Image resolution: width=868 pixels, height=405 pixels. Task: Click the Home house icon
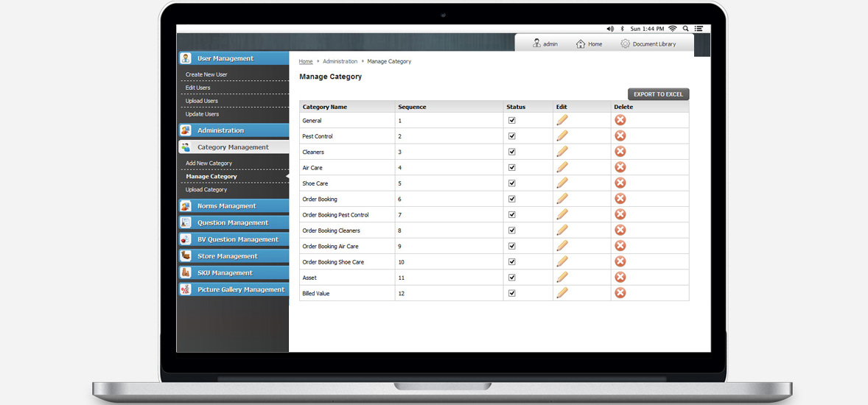[x=581, y=43]
